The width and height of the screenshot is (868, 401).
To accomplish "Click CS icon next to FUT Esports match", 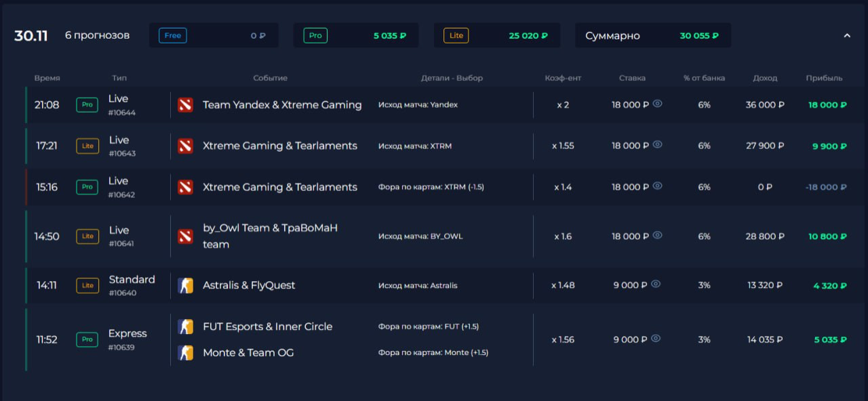I will (x=185, y=326).
